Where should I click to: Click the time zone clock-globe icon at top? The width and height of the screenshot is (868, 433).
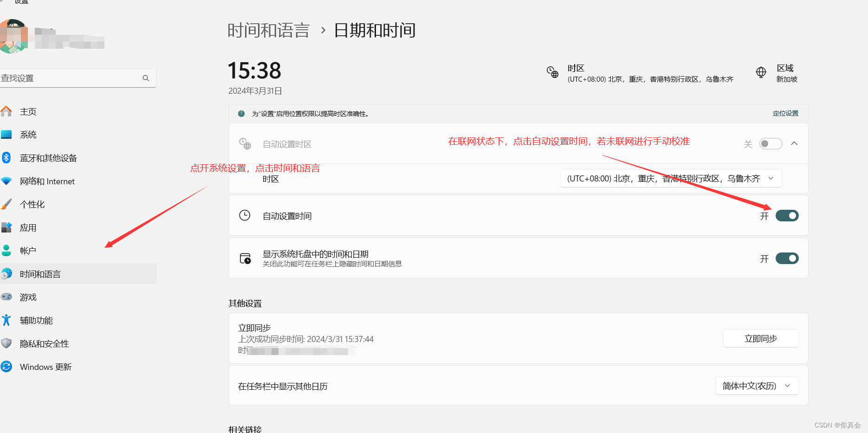[552, 72]
